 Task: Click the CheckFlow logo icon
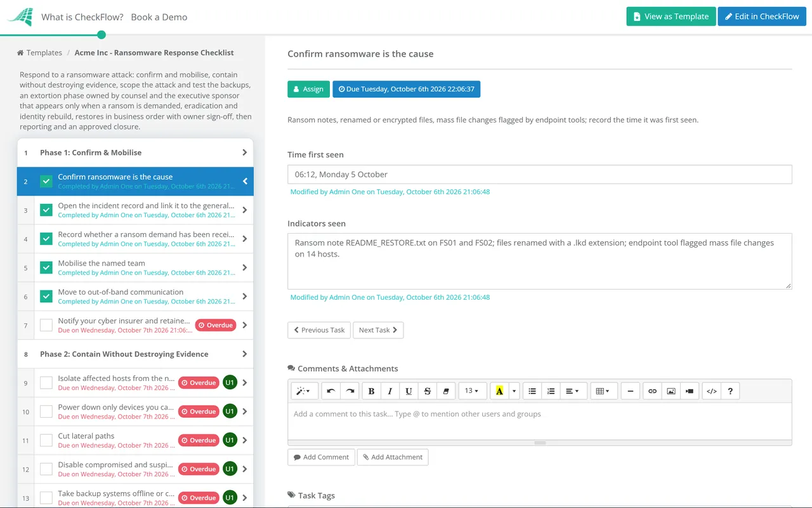tap(20, 17)
